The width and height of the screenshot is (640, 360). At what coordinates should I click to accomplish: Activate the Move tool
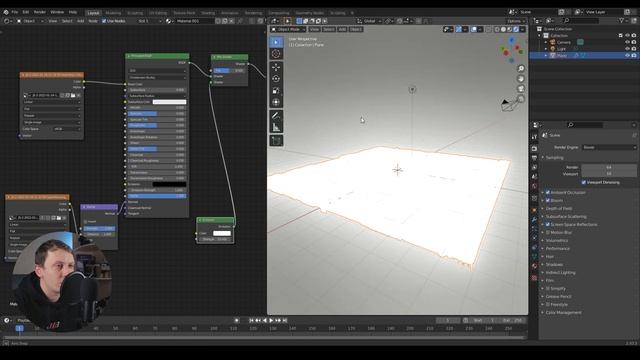coord(276,67)
